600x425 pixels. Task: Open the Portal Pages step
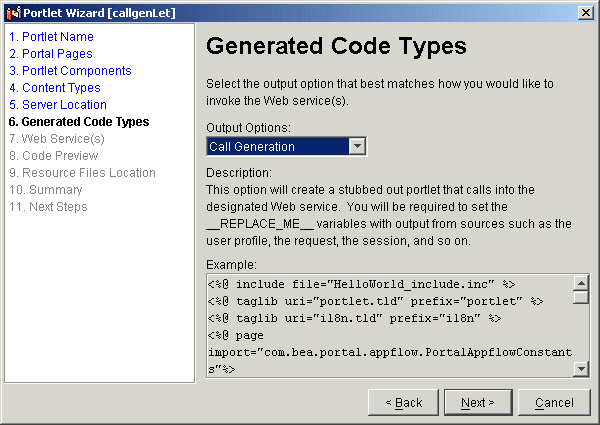coord(51,54)
